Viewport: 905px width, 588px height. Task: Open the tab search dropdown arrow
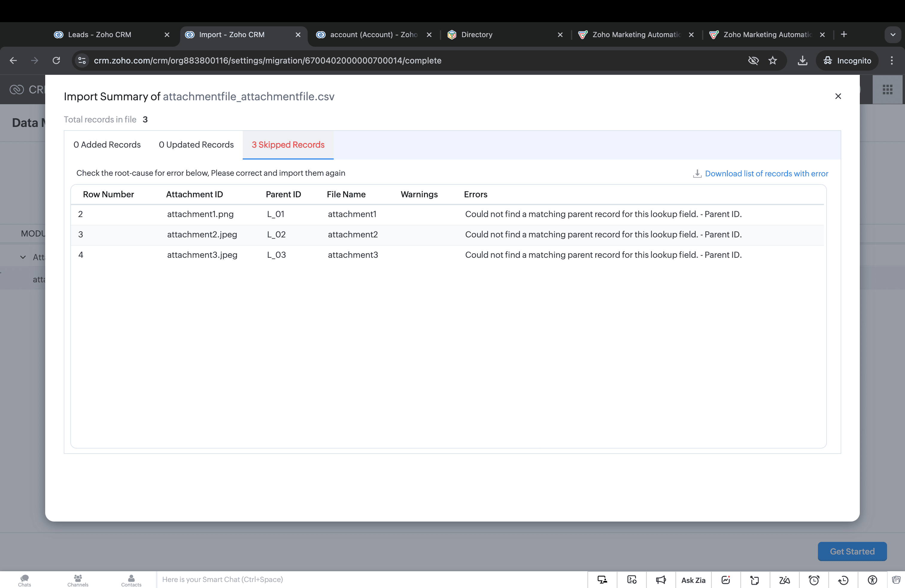click(892, 35)
